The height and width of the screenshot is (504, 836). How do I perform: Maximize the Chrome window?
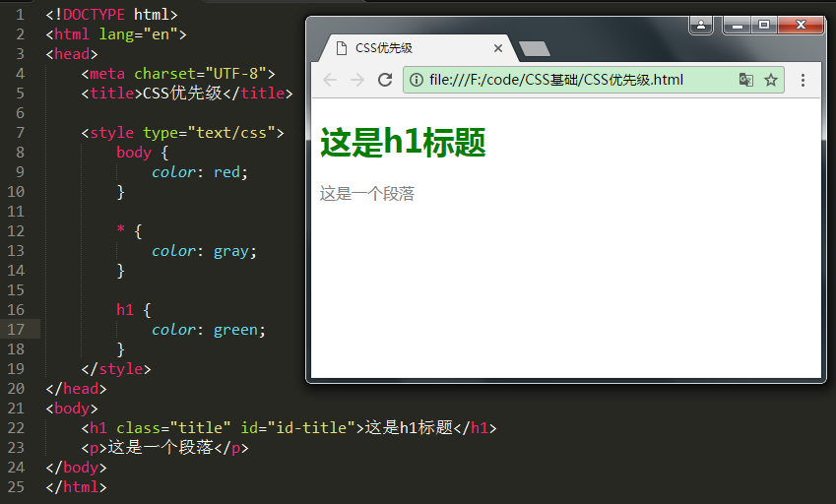(x=764, y=25)
